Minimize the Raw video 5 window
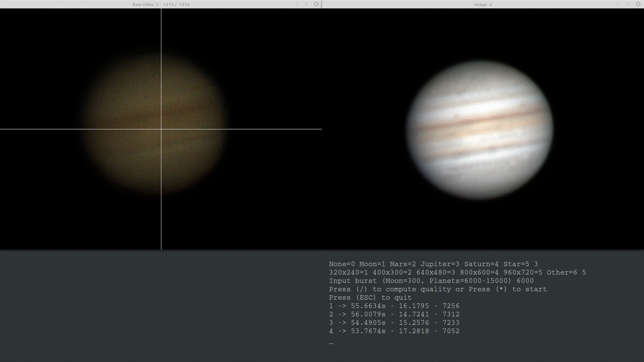Viewport: 644px width, 362px height. tap(296, 4)
